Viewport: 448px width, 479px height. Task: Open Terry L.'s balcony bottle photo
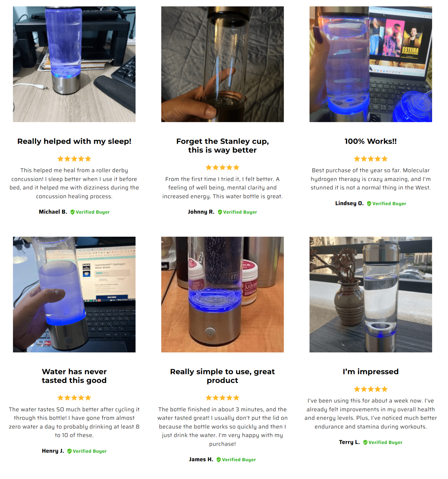click(371, 294)
